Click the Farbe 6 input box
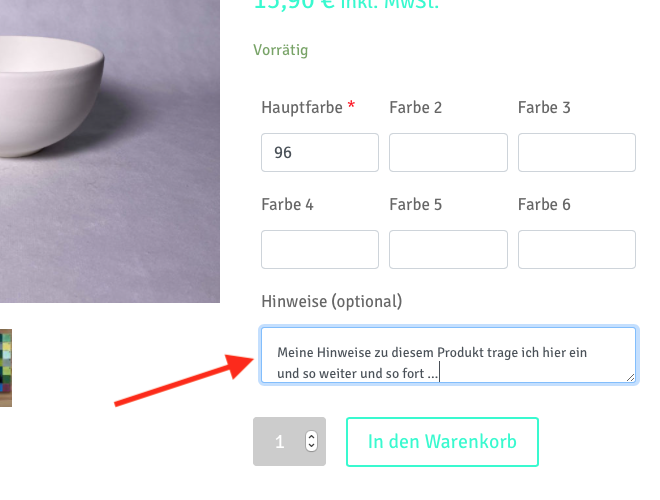The width and height of the screenshot is (660, 500). coord(577,249)
